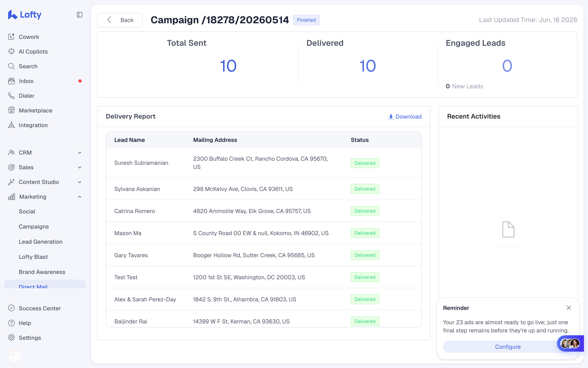588x368 pixels.
Task: Click the Lofty logo
Action: 24,15
